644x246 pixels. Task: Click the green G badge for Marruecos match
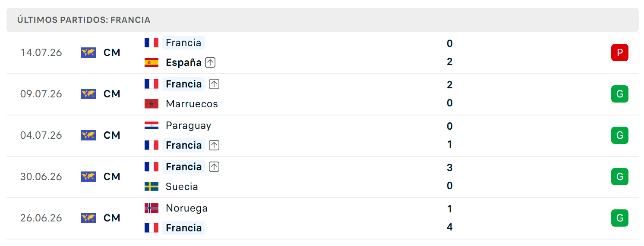pyautogui.click(x=619, y=94)
